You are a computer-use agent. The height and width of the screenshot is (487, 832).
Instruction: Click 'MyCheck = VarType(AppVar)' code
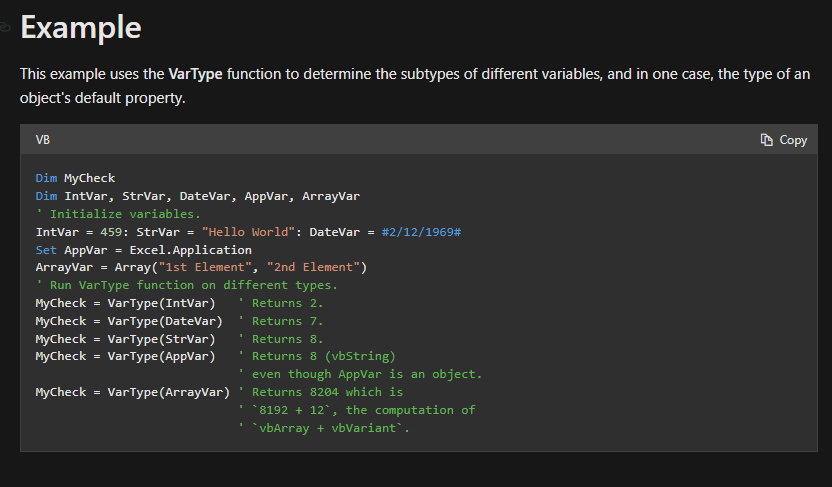click(125, 356)
